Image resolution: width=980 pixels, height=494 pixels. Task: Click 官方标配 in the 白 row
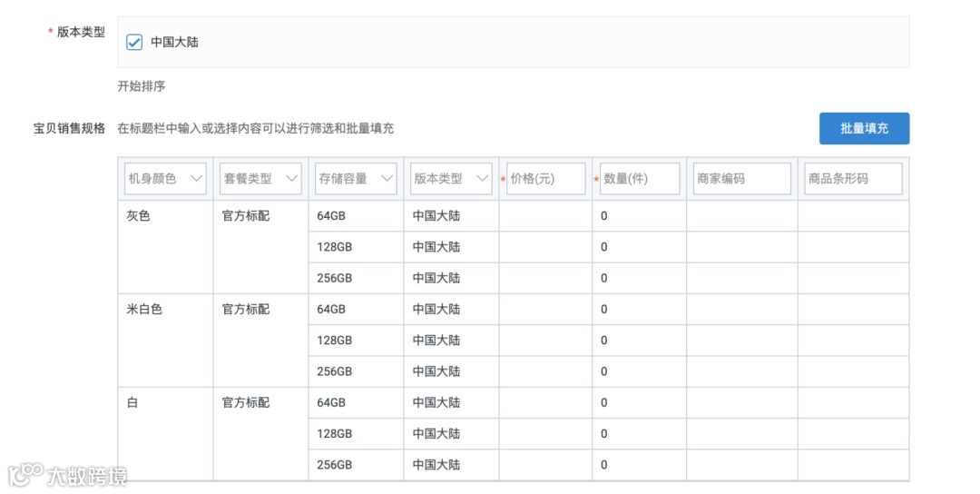(x=246, y=402)
